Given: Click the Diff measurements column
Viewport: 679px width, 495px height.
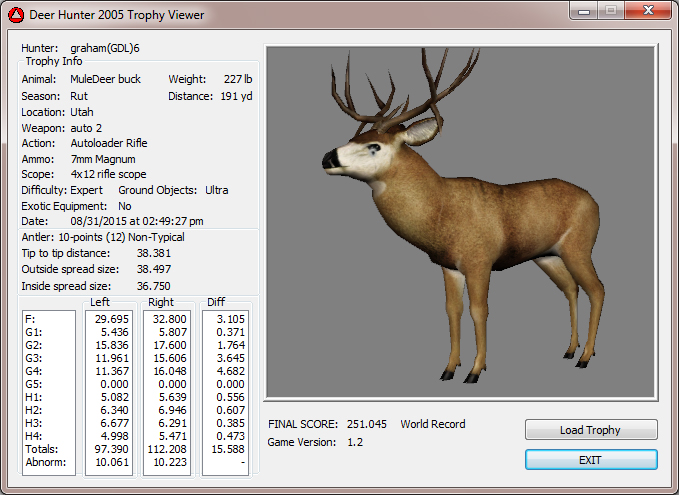Looking at the screenshot, I should tap(226, 393).
